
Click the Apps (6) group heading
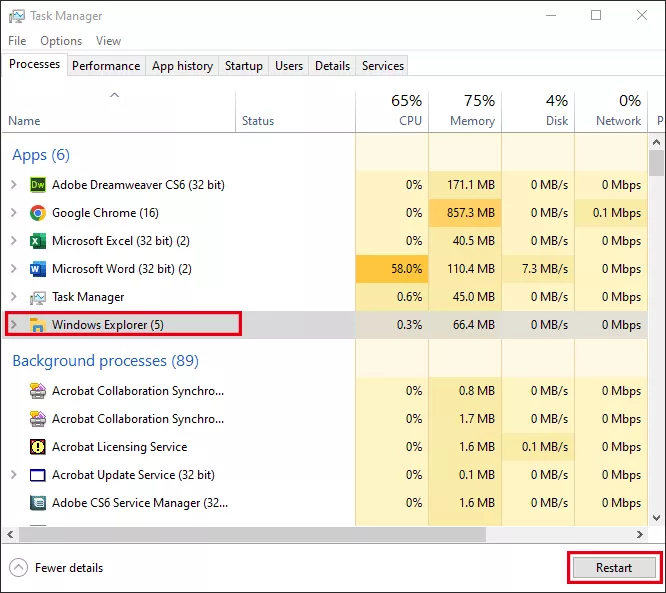coord(41,155)
